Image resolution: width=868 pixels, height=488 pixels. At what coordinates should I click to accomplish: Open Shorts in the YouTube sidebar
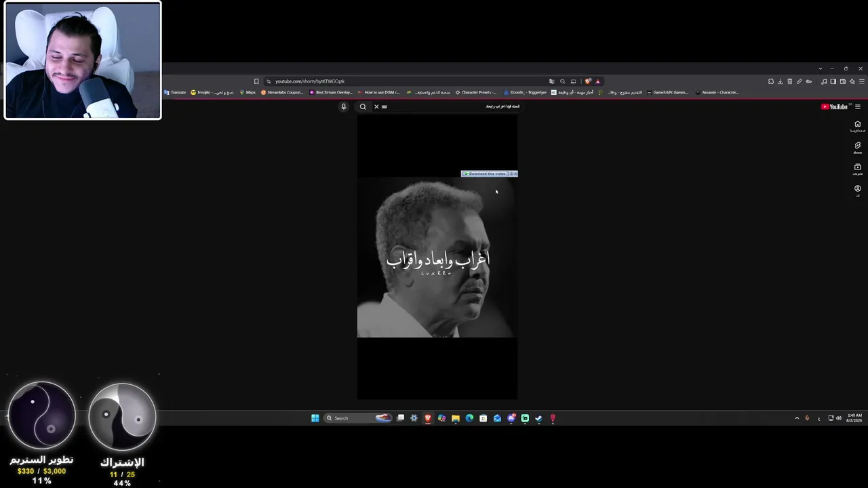(x=857, y=147)
